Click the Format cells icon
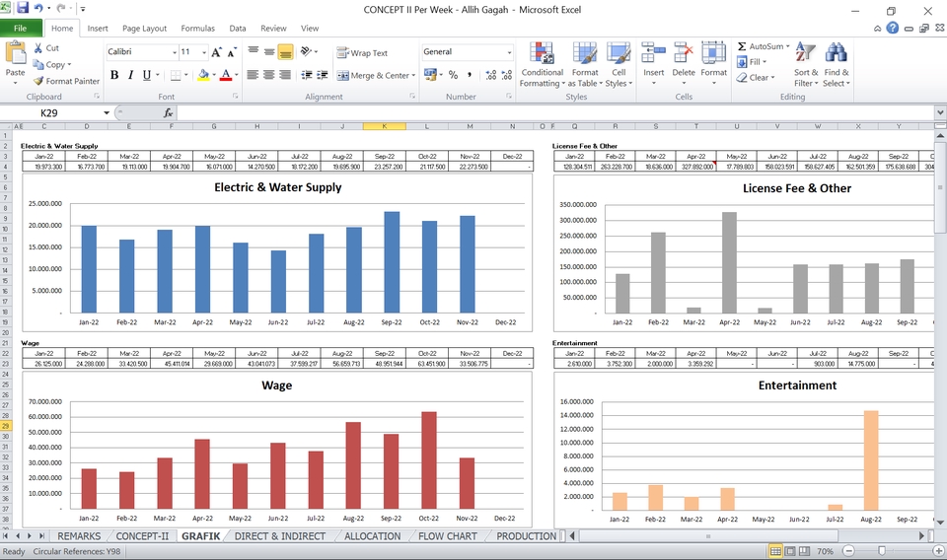947x560 pixels. (713, 53)
